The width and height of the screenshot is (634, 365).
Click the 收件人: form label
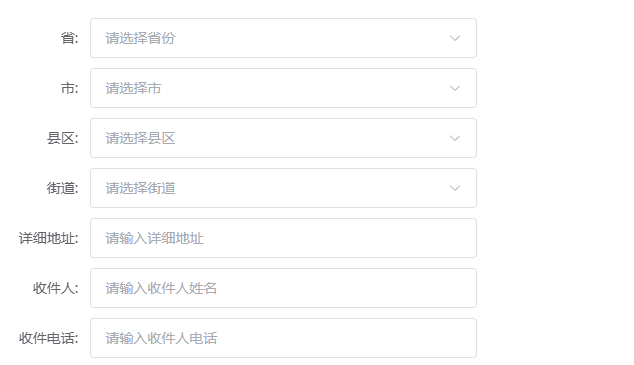[55, 288]
